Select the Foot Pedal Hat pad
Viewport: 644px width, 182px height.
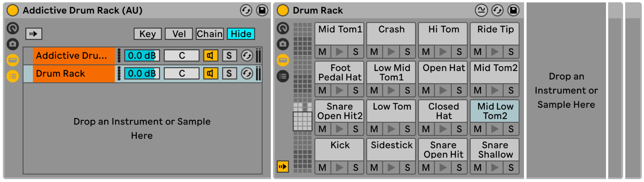tap(339, 72)
